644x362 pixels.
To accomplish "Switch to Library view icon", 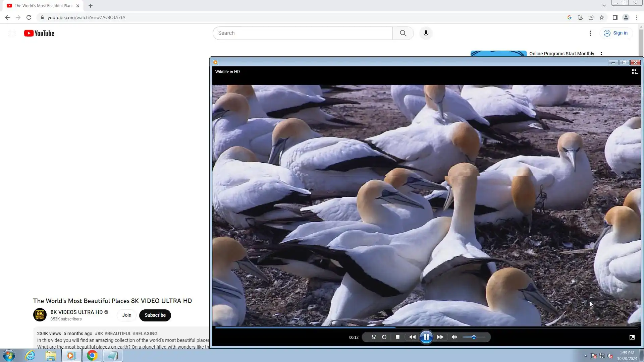I will pyautogui.click(x=634, y=72).
